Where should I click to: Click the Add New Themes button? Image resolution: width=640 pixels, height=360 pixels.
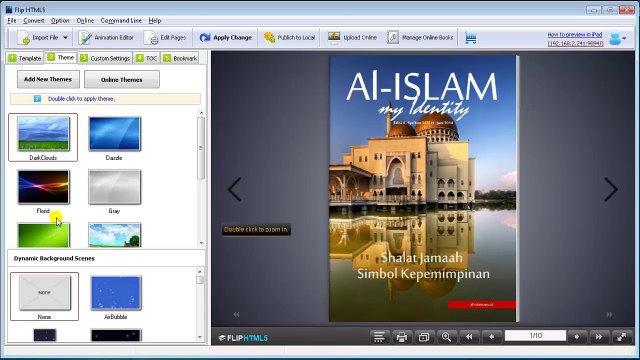[48, 79]
